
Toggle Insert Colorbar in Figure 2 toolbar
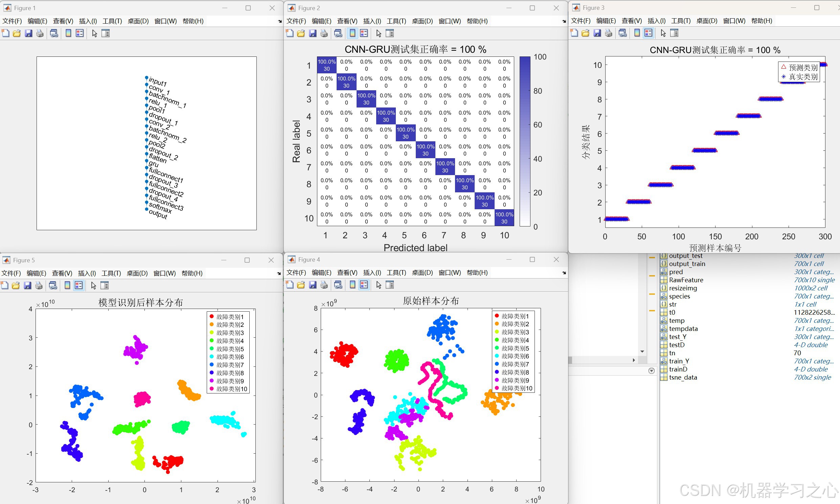tap(353, 33)
